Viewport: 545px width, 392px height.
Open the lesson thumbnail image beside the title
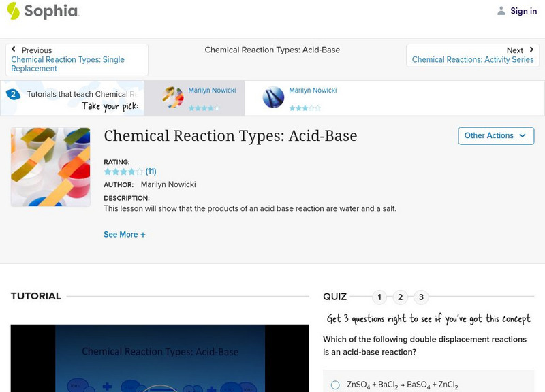[50, 166]
